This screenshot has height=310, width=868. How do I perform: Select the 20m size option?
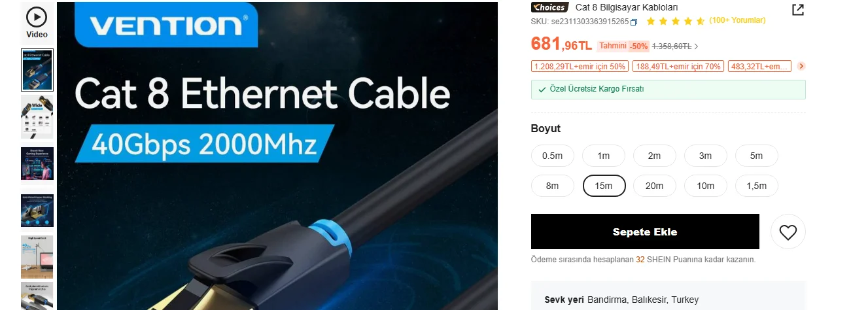[x=655, y=186]
